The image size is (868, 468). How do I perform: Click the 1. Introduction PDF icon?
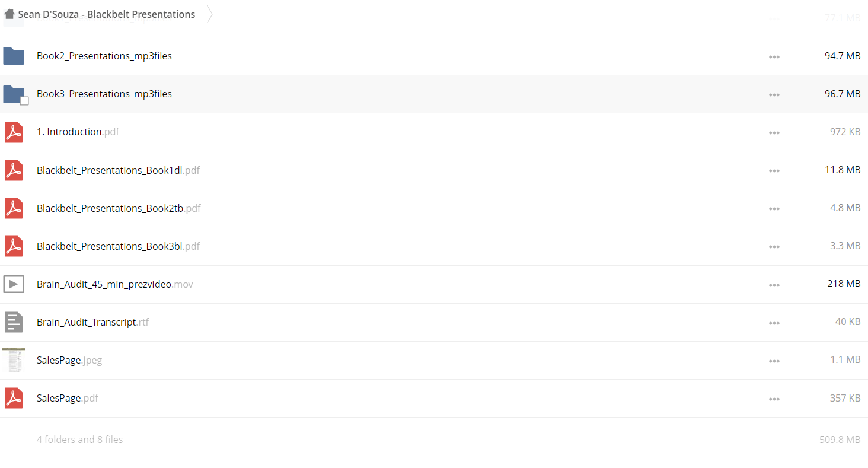[x=14, y=132]
